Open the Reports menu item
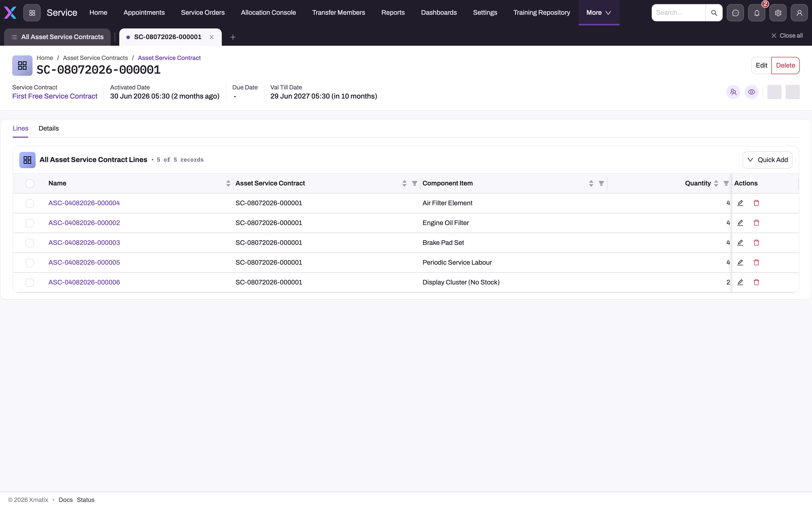Screen dimensions: 812x508 pos(393,13)
